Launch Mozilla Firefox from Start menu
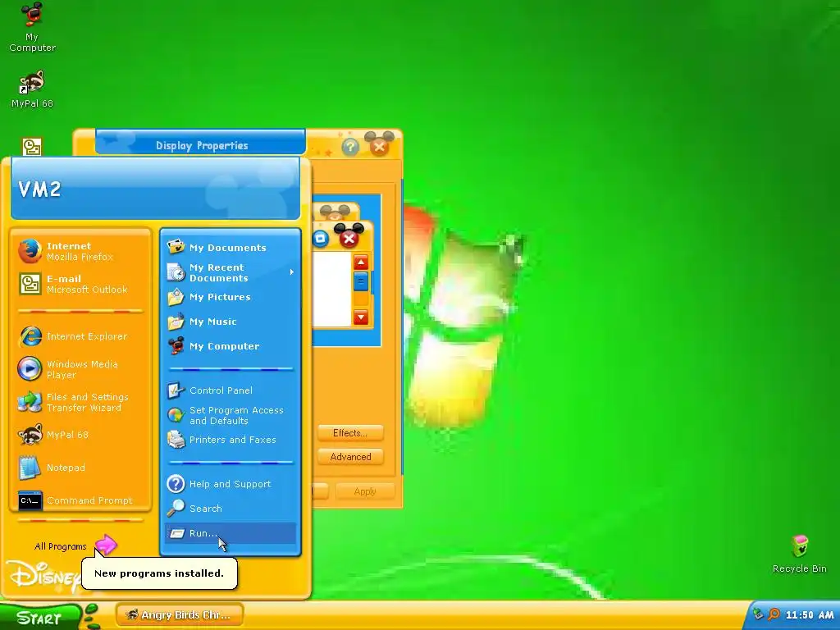This screenshot has height=630, width=840. click(x=80, y=251)
